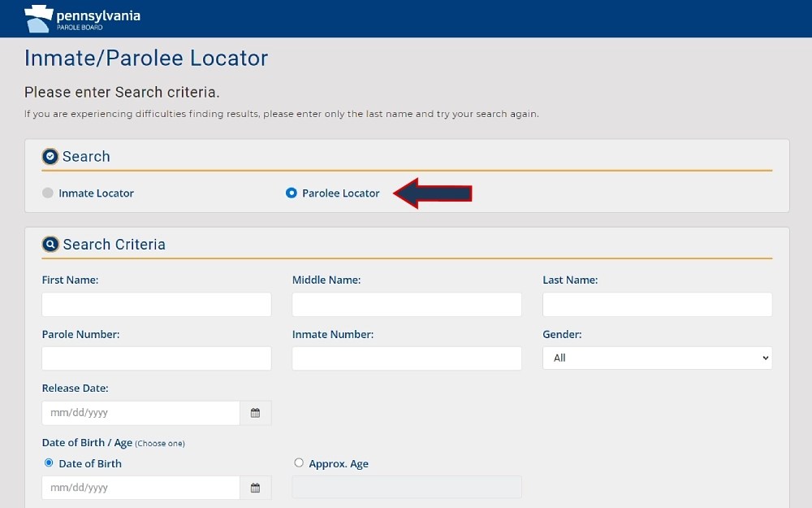The height and width of the screenshot is (508, 812).
Task: Click the Gender dropdown's chevron arrow
Action: [764, 357]
